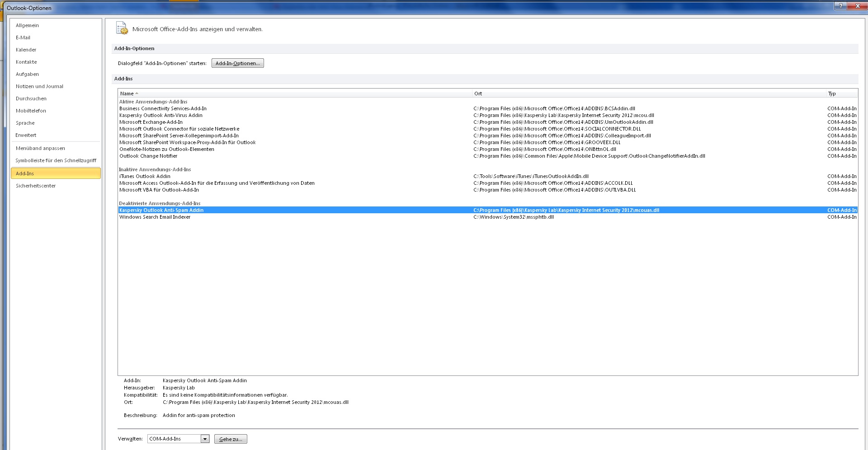Select the highlighted Add-Ins category

pos(56,173)
